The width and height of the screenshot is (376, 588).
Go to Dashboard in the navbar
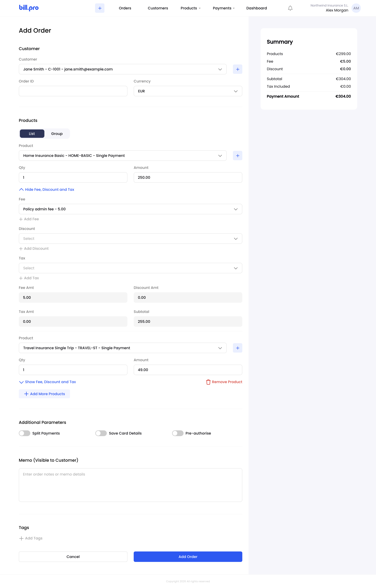257,8
